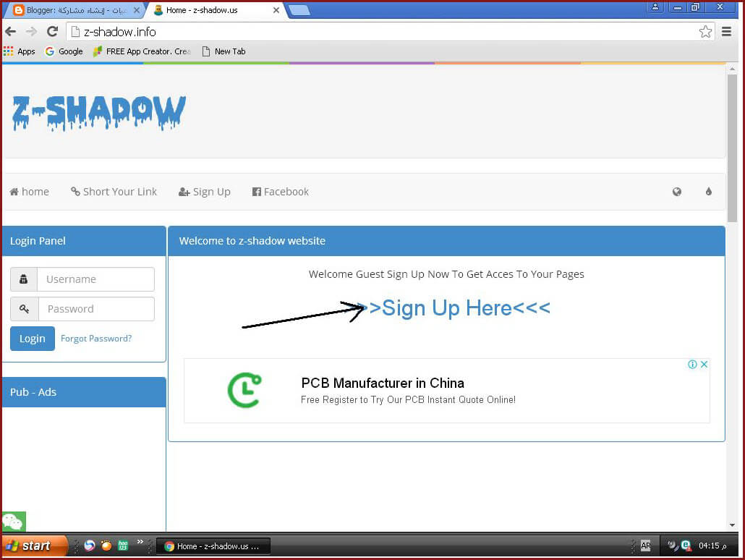Screen dimensions: 745x560
Task: Click the Z-Shadow logo
Action: (x=99, y=113)
